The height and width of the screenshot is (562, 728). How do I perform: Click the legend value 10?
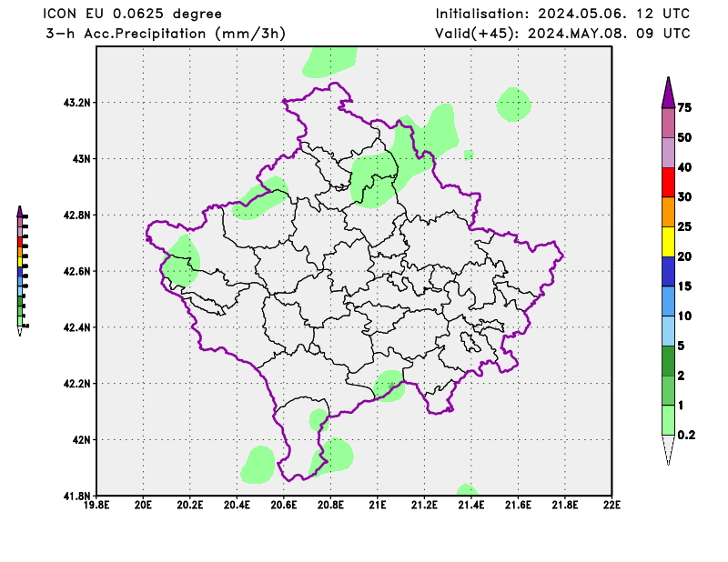[684, 316]
